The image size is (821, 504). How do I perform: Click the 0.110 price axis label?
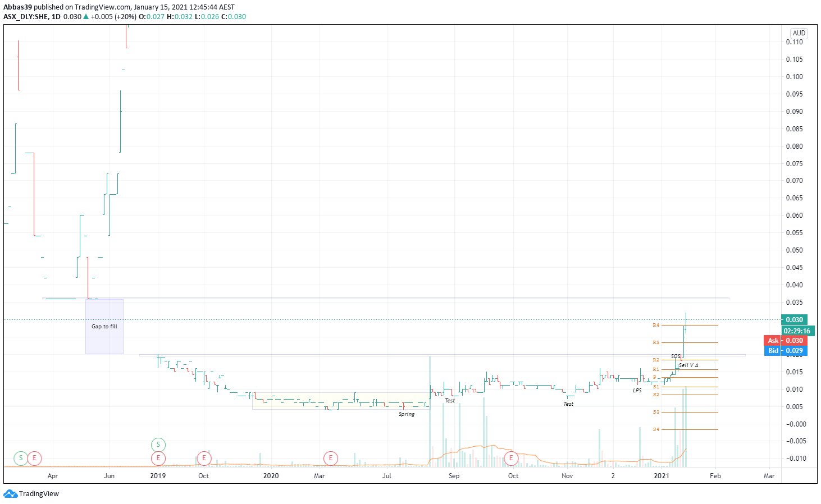point(794,42)
